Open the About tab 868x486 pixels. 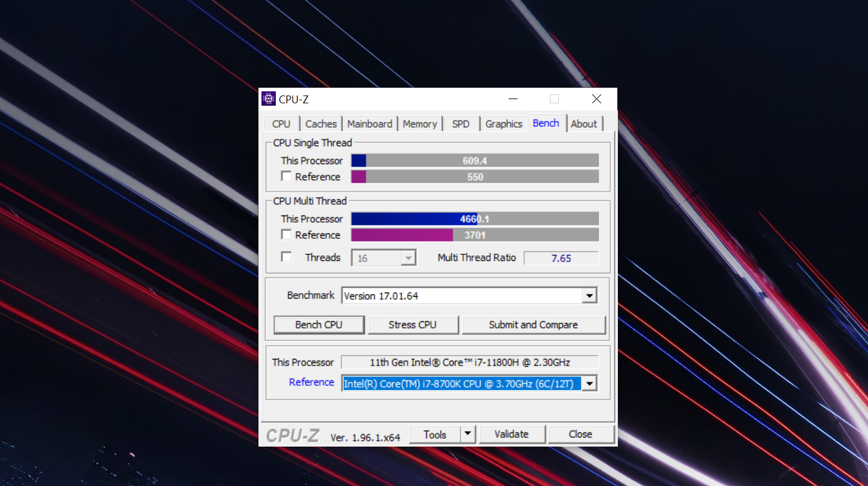click(x=584, y=124)
